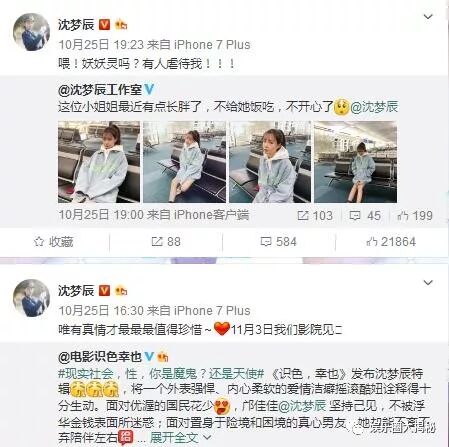Click 沈梦辰's avatar on the first post
The height and width of the screenshot is (447, 449).
click(x=31, y=32)
